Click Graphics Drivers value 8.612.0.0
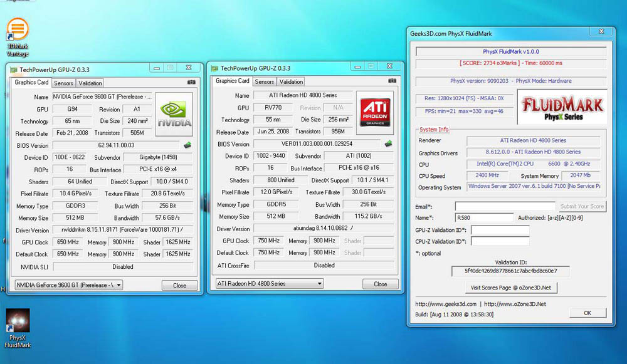 (533, 152)
